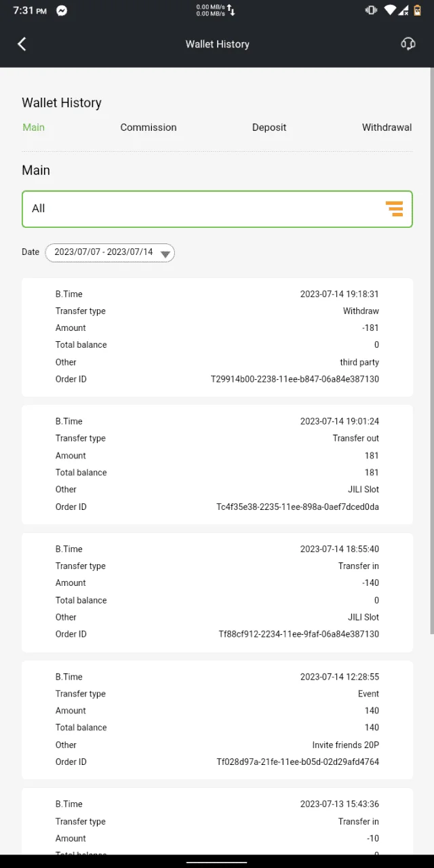Switch to the Commission tab
Screen dimensions: 434x868
coord(149,127)
